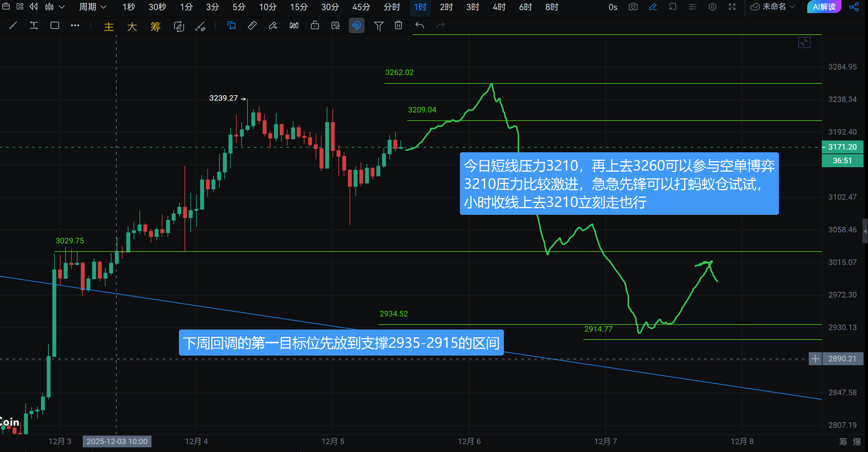This screenshot has height=452, width=868.
Task: Toggle the lock drawings icon
Action: point(315,26)
